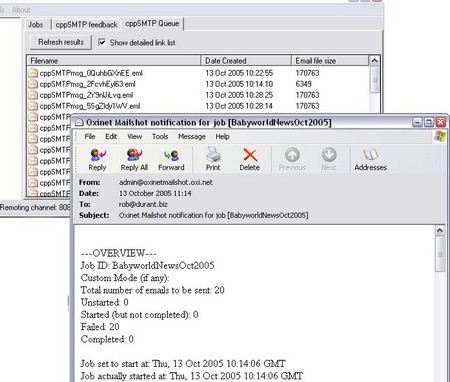Image resolution: width=450 pixels, height=382 pixels.
Task: Click the Reply All toolbar icon
Action: pos(134,155)
